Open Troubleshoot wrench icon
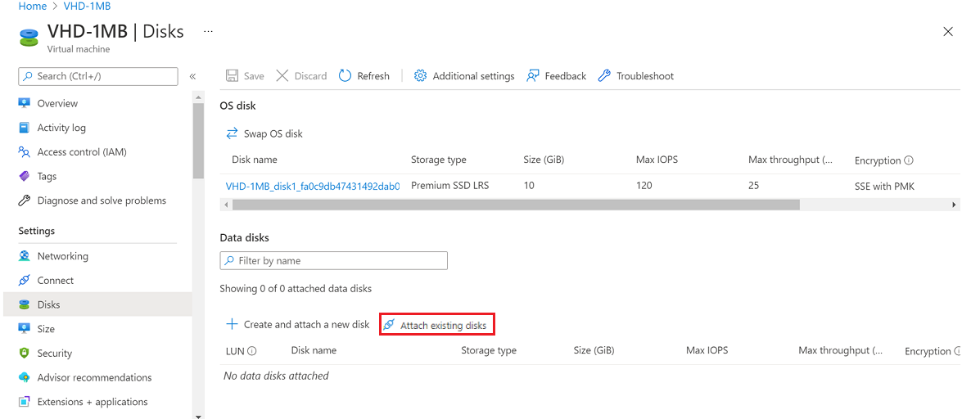 point(605,76)
